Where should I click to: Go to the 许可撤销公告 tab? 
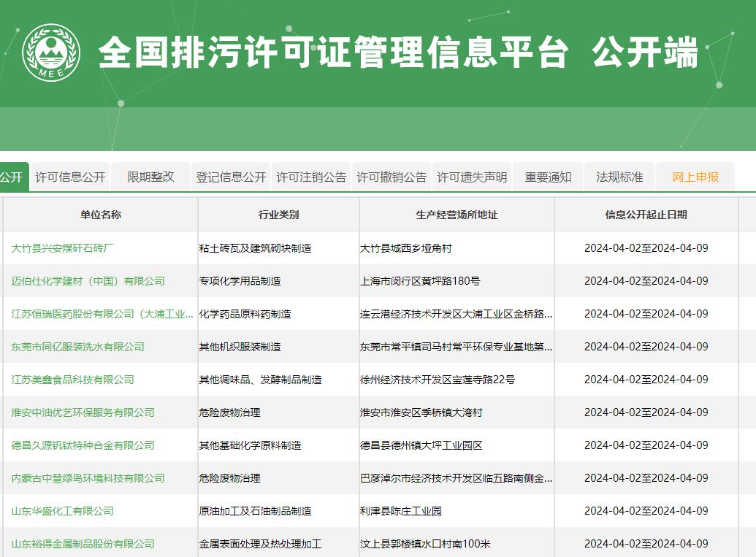pos(392,177)
